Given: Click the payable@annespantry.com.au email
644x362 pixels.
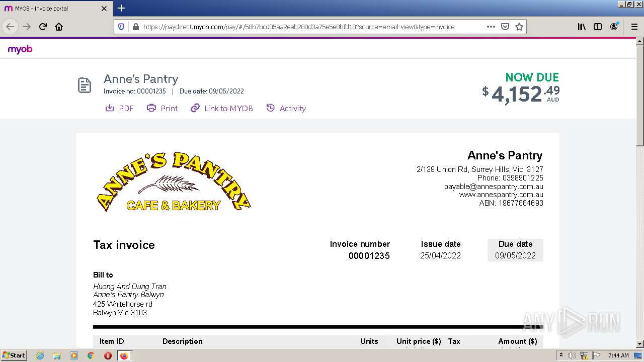Looking at the screenshot, I should [494, 186].
